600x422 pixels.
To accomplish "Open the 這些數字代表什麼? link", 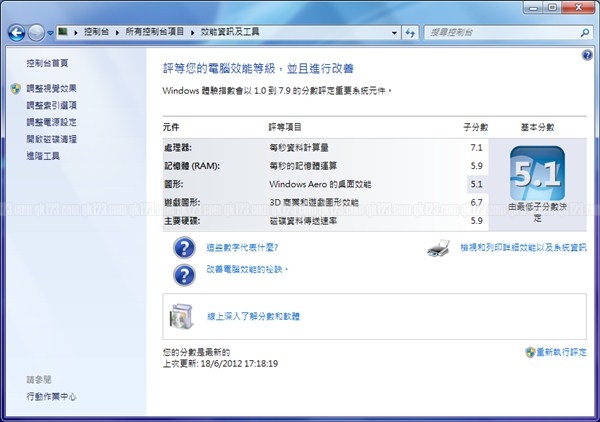I will (243, 248).
